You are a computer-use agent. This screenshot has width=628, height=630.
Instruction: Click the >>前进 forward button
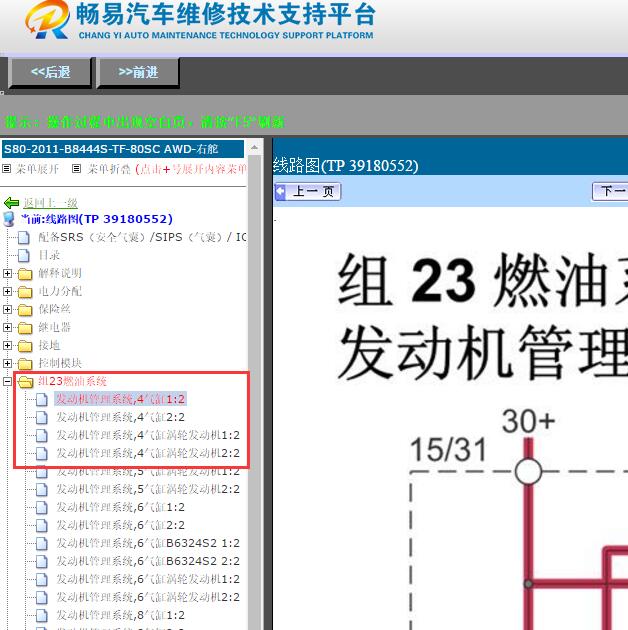pyautogui.click(x=138, y=72)
